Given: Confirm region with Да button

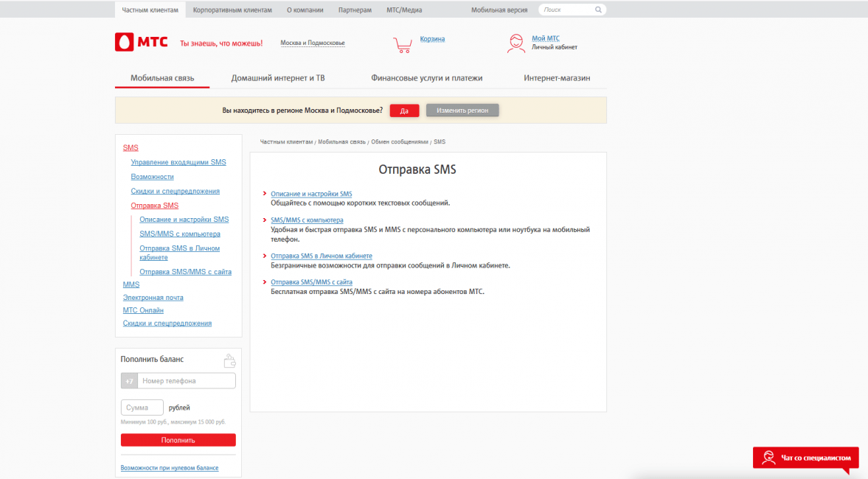Looking at the screenshot, I should pos(404,111).
